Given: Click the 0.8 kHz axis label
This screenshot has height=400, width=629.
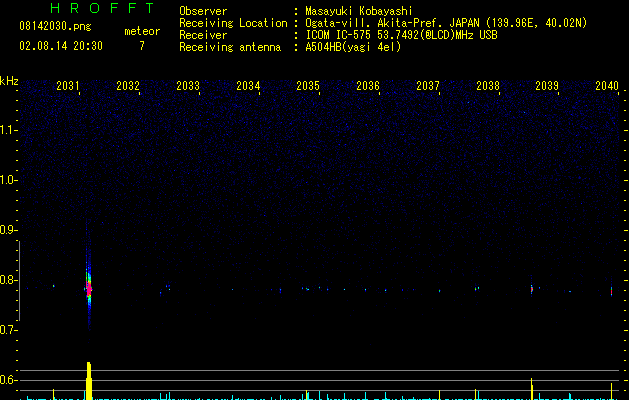Looking at the screenshot, I should point(9,280).
